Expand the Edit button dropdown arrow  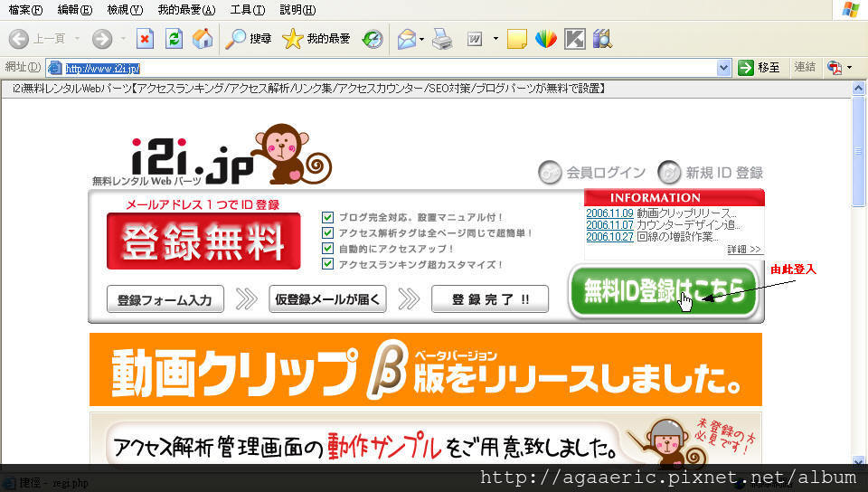[495, 39]
